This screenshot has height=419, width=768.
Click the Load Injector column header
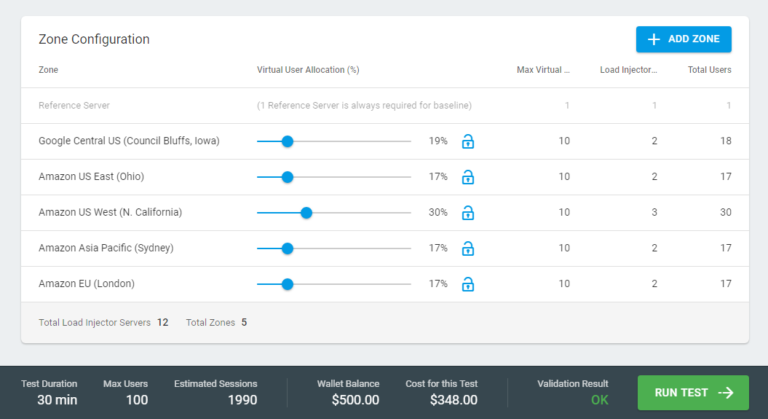(628, 70)
